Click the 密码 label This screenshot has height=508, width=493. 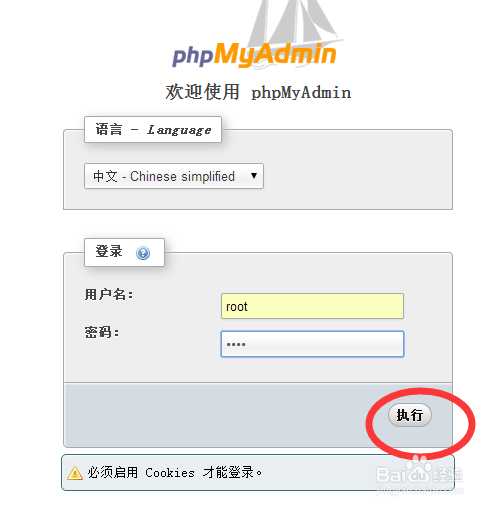click(x=102, y=332)
